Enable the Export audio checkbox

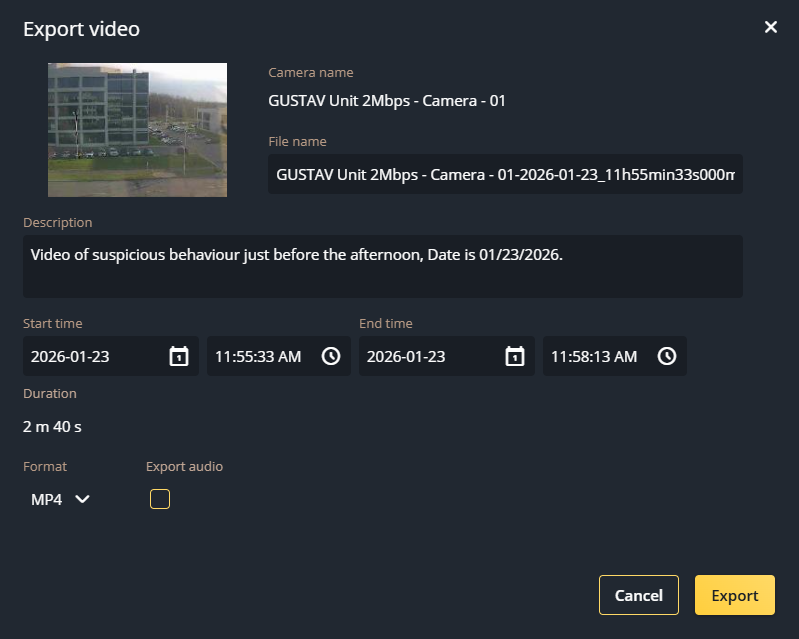click(x=160, y=499)
